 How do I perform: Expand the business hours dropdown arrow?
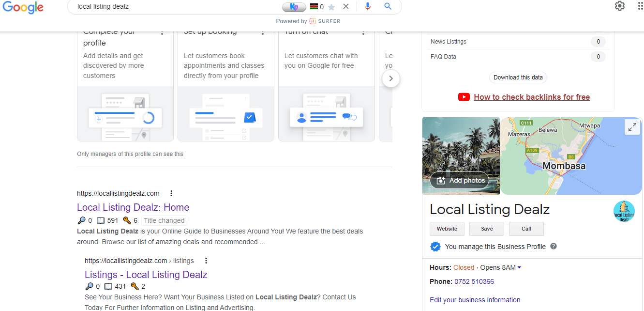click(x=519, y=268)
